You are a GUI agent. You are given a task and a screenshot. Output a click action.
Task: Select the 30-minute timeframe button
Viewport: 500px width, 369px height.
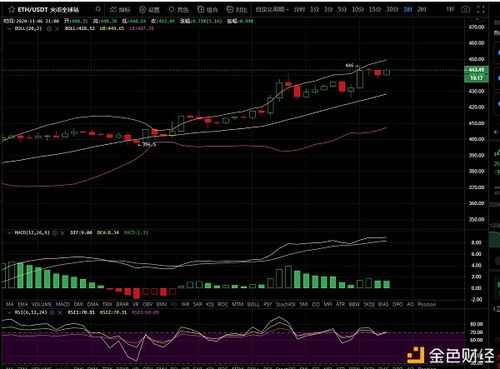(392, 9)
